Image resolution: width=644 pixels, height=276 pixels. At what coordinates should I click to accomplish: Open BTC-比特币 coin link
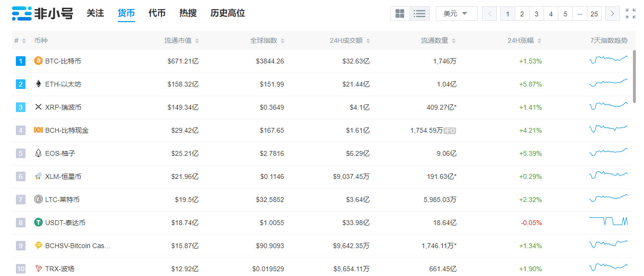pos(63,61)
